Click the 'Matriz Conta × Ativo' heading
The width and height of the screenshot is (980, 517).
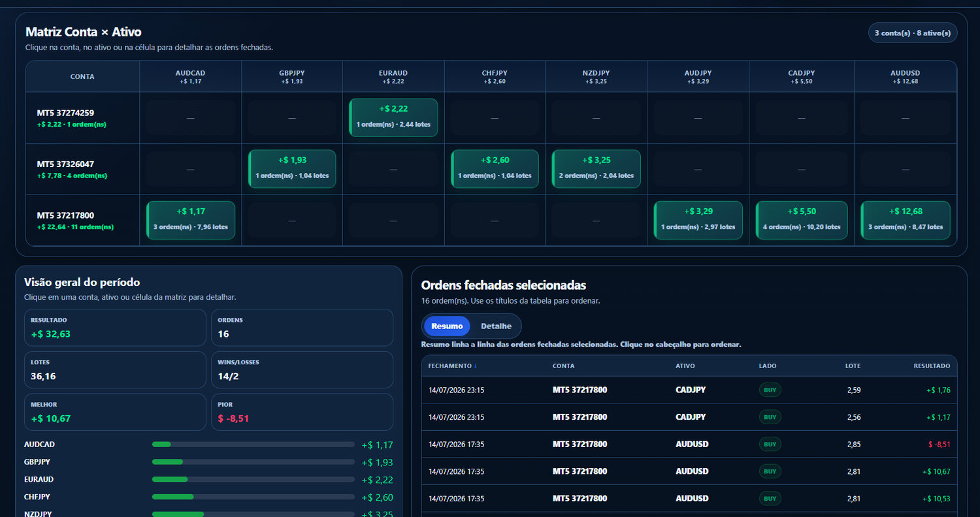coord(83,32)
